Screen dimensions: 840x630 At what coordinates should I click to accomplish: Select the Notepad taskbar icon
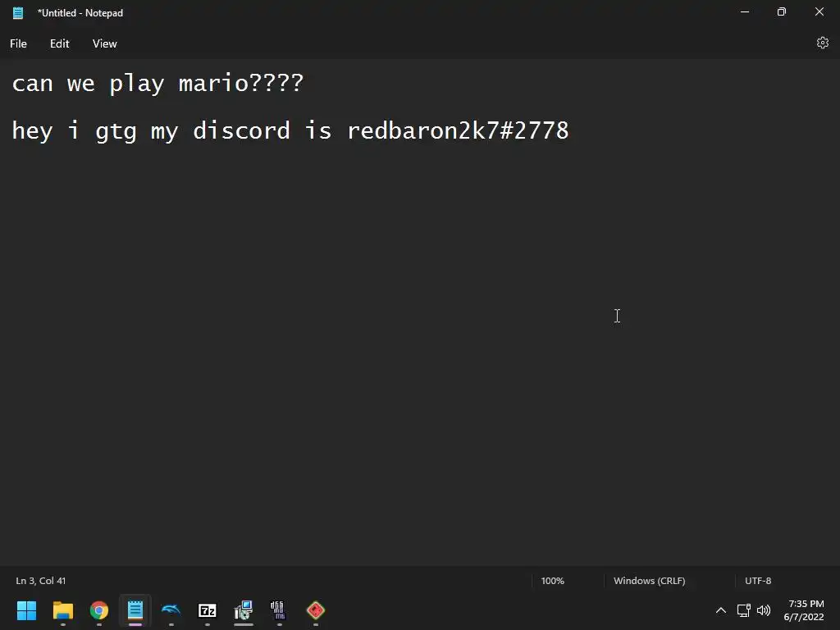coord(135,610)
